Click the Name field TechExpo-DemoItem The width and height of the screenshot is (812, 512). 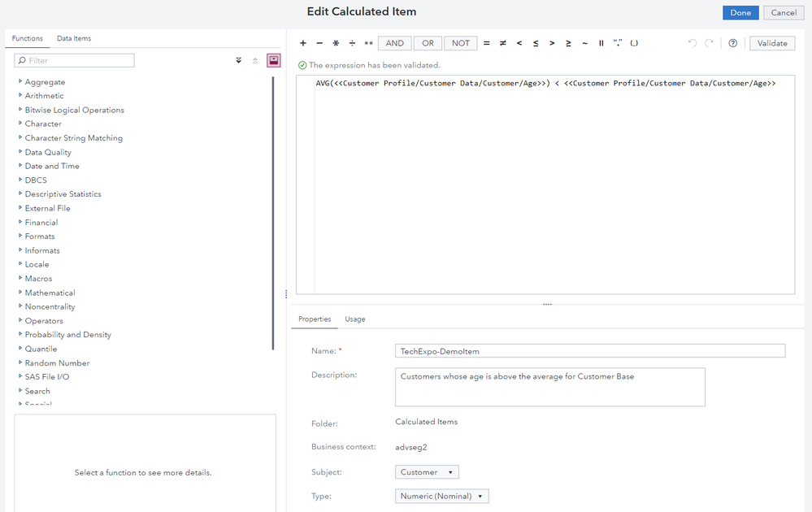point(590,351)
